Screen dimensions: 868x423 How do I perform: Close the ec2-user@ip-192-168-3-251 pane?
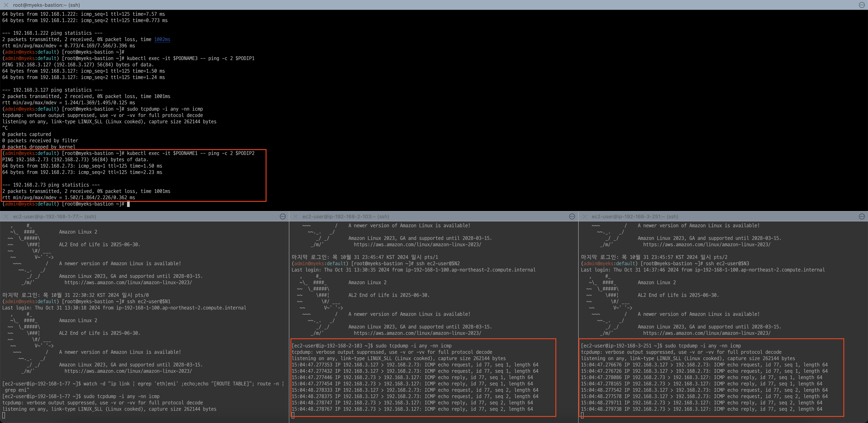(585, 216)
